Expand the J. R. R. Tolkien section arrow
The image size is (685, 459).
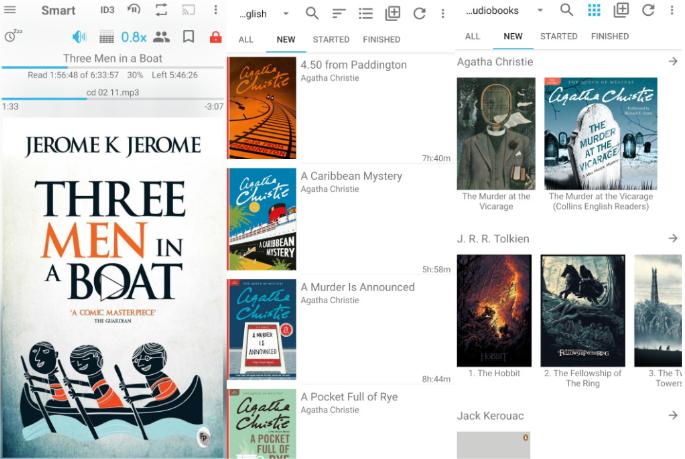pos(673,238)
